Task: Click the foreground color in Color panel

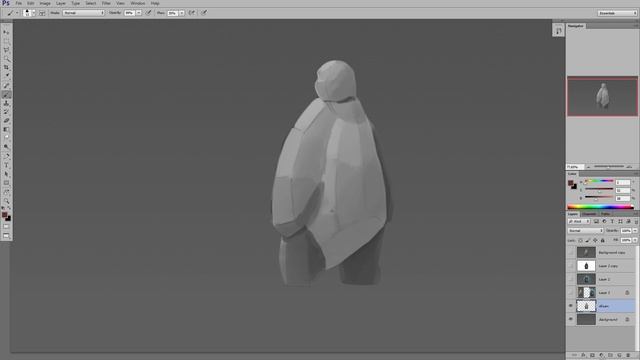Action: [x=571, y=183]
